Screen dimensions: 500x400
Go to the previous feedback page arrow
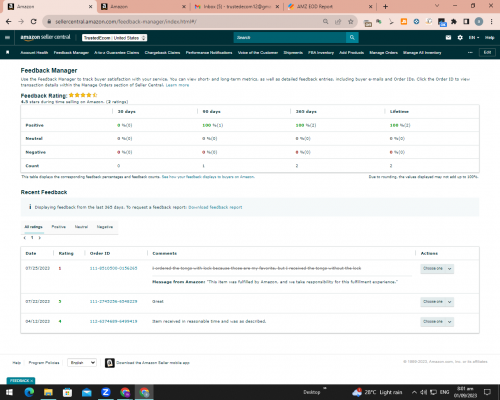coord(25,238)
